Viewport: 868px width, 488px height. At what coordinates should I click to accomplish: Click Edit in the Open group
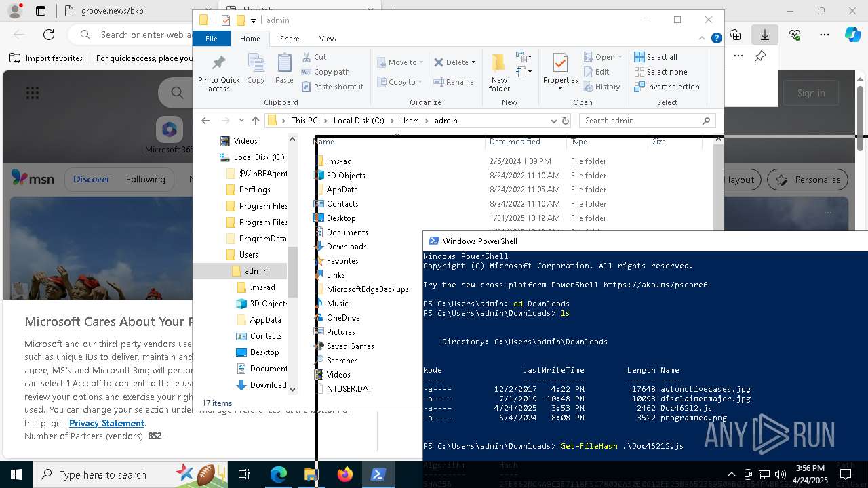tap(596, 72)
